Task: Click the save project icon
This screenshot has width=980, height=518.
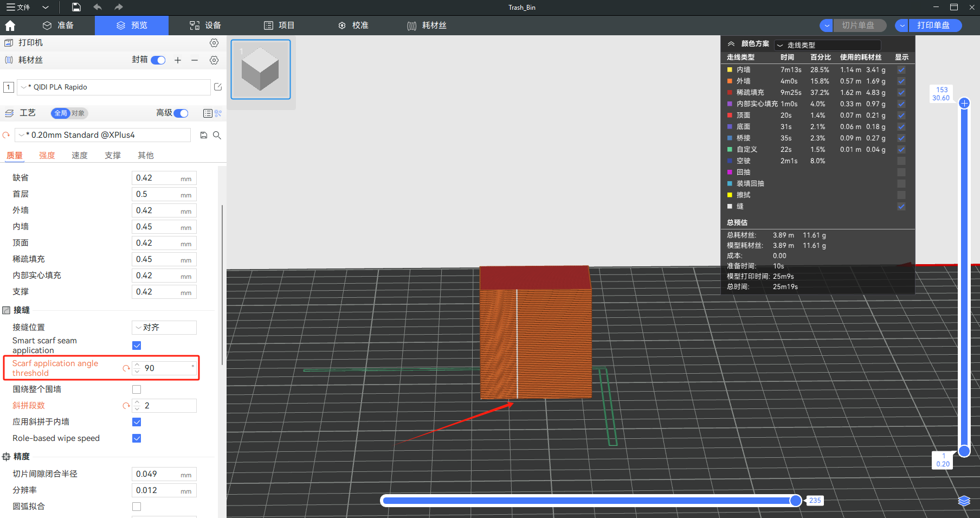Action: tap(76, 7)
